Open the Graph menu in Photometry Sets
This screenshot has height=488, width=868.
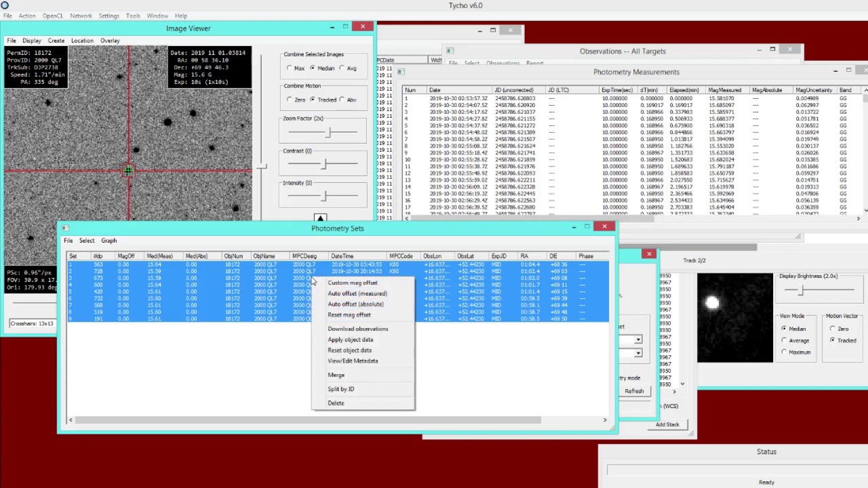tap(108, 241)
